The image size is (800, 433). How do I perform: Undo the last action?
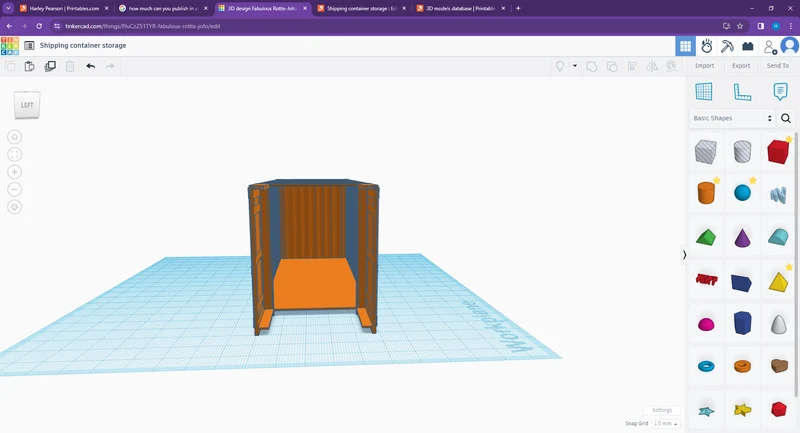pos(90,66)
